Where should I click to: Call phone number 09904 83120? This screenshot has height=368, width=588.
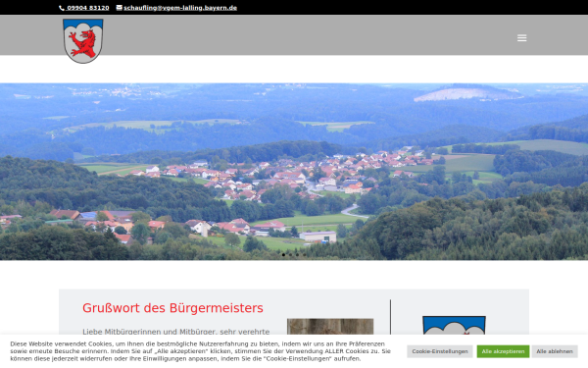pyautogui.click(x=88, y=8)
